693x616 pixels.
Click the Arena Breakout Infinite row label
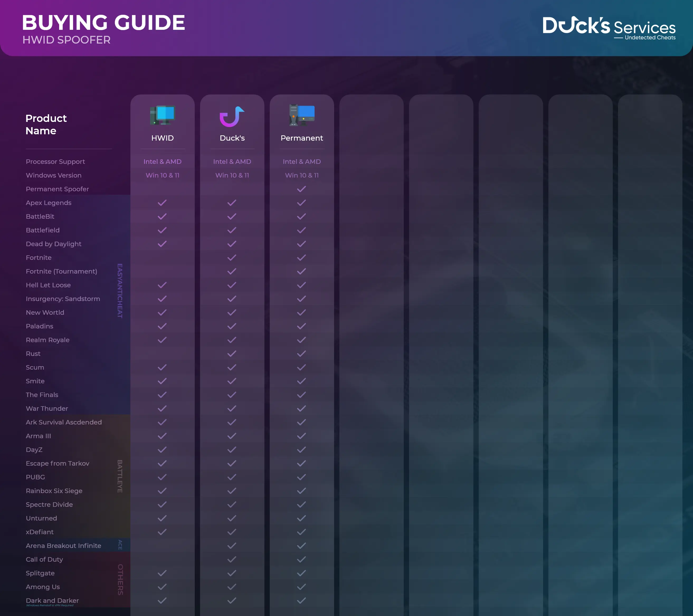[63, 546]
